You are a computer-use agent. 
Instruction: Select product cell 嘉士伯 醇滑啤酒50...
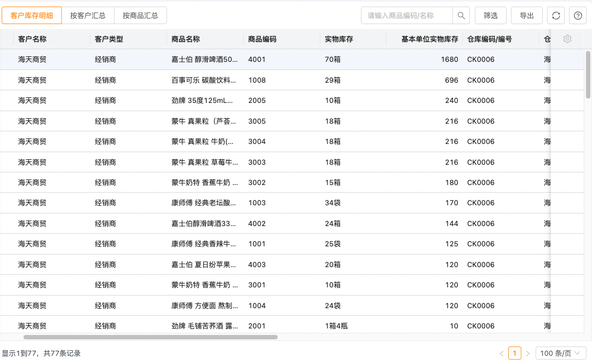(204, 59)
